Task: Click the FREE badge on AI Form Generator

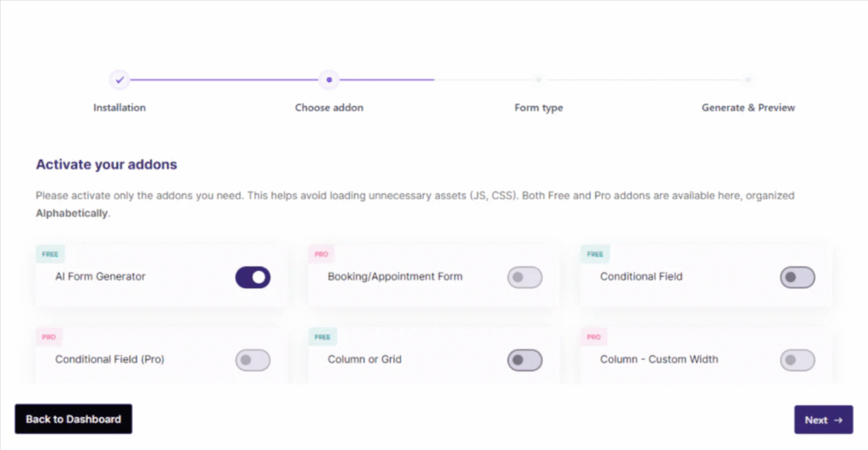Action: click(50, 254)
